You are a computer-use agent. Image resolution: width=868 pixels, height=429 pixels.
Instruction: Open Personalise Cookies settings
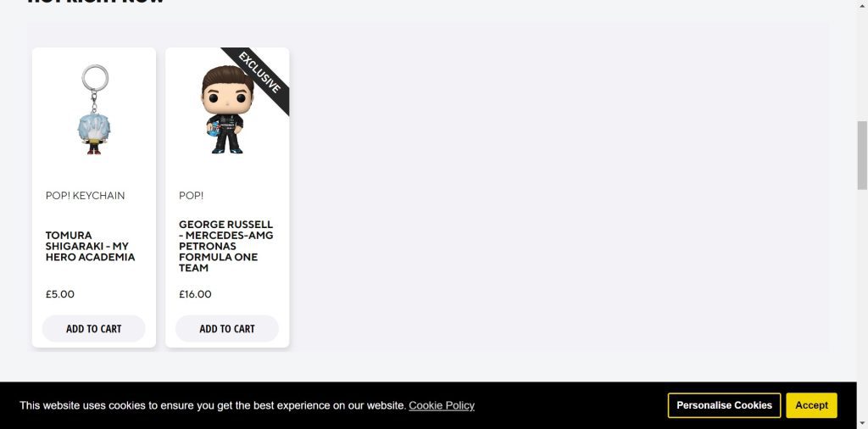tap(724, 405)
